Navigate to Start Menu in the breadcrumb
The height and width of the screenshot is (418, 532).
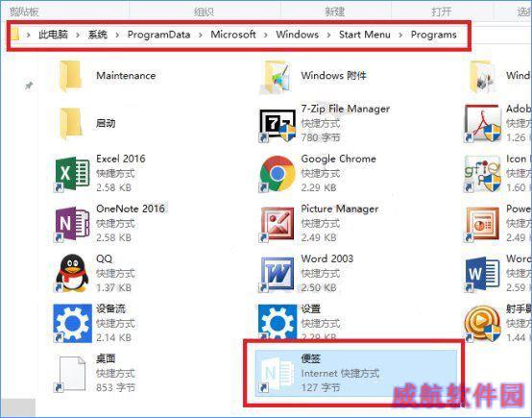(x=365, y=35)
